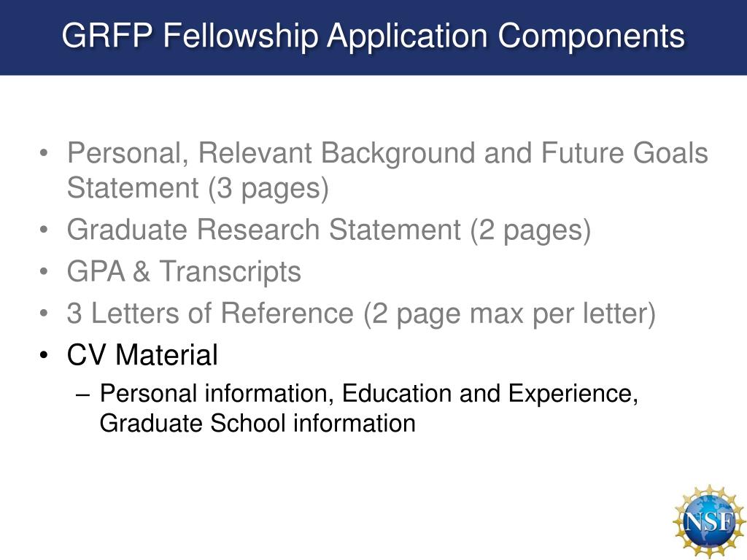This screenshot has width=747, height=560.
Task: Click the 3 Letters of Reference text
Action: coord(210,314)
